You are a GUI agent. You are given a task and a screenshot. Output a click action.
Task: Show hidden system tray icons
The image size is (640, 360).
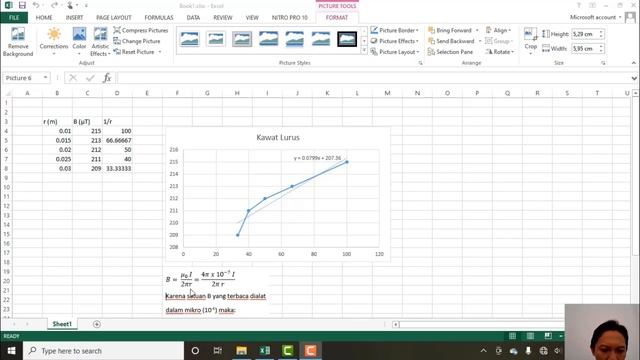[x=483, y=351]
